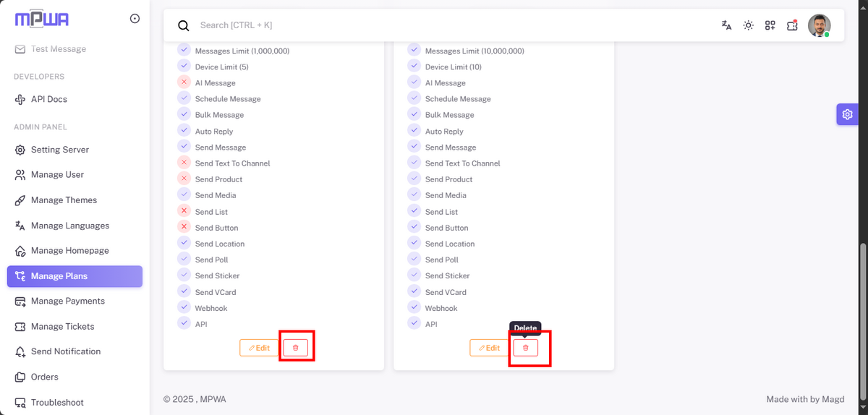Image resolution: width=868 pixels, height=415 pixels.
Task: Toggle the sidebar pin circle next to MPWA logo
Action: click(x=135, y=19)
